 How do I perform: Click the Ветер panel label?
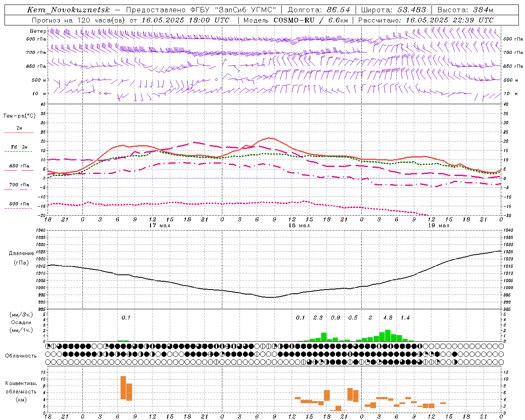38,31
